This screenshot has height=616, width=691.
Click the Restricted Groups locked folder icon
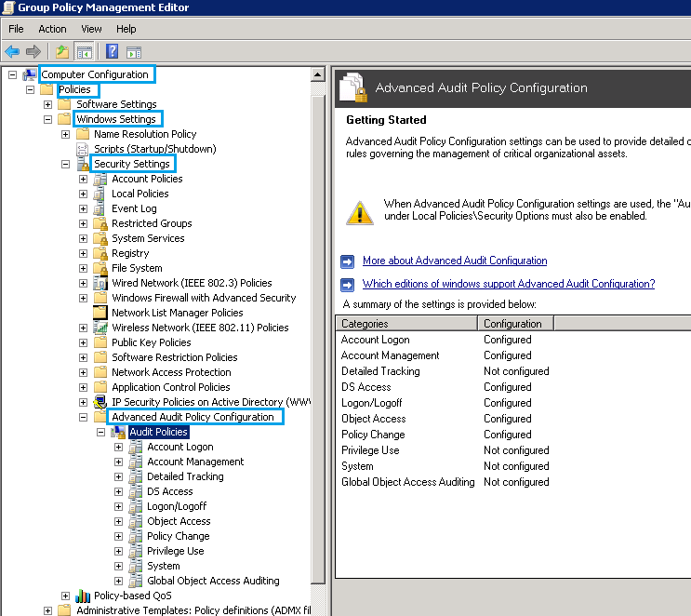coord(100,223)
